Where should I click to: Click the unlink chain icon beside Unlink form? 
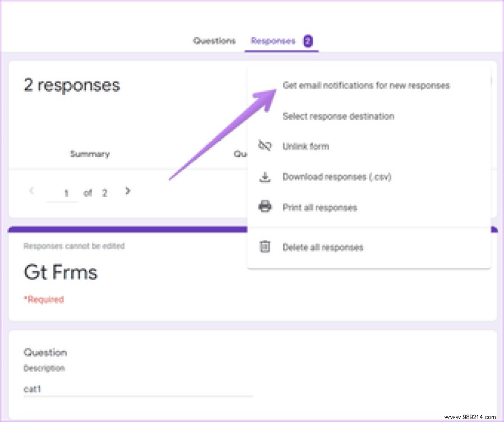(263, 146)
